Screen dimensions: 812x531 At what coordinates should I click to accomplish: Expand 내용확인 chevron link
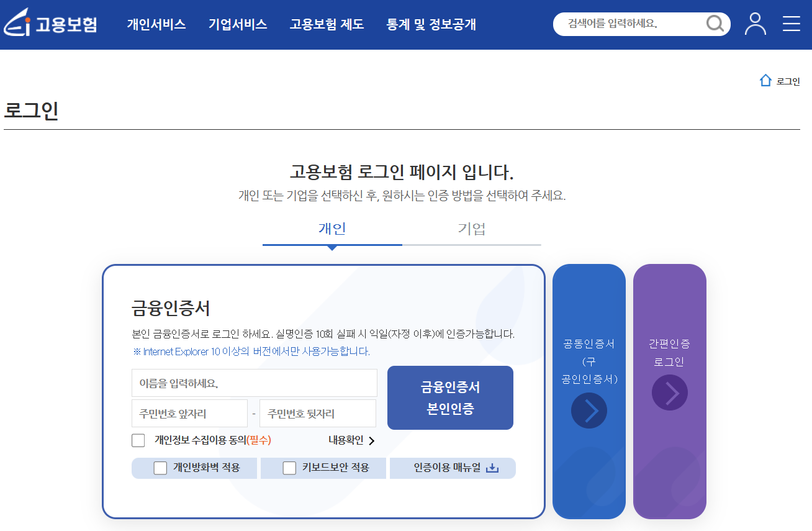pyautogui.click(x=352, y=440)
